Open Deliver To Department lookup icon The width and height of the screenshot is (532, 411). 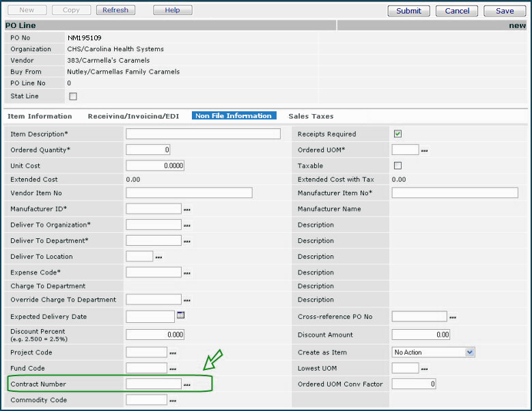click(x=187, y=241)
